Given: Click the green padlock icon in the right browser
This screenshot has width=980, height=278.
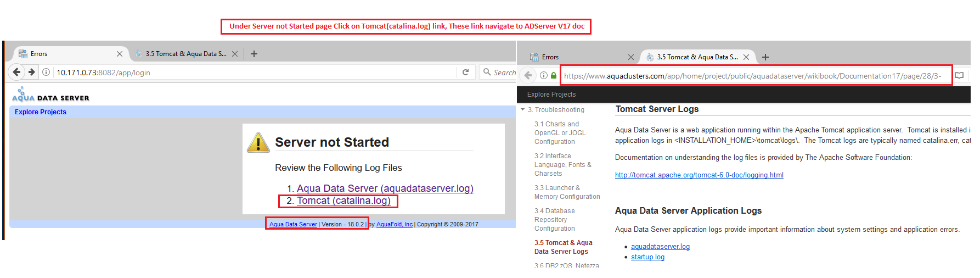Looking at the screenshot, I should (x=554, y=76).
